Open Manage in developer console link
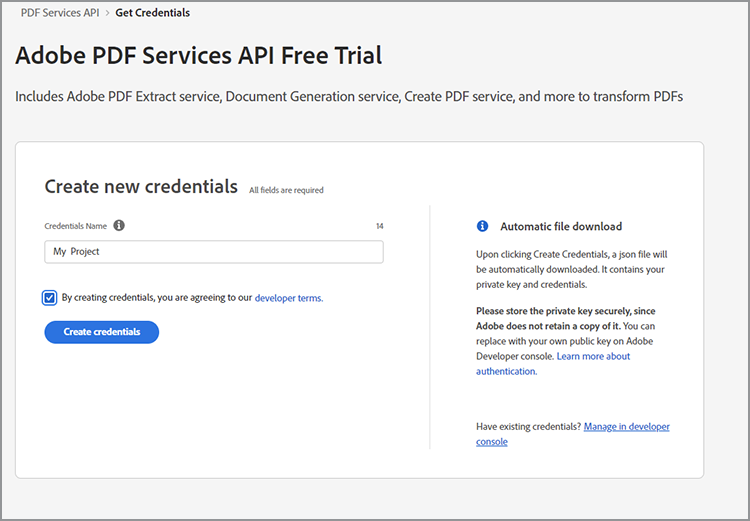This screenshot has width=750, height=521. (573, 434)
